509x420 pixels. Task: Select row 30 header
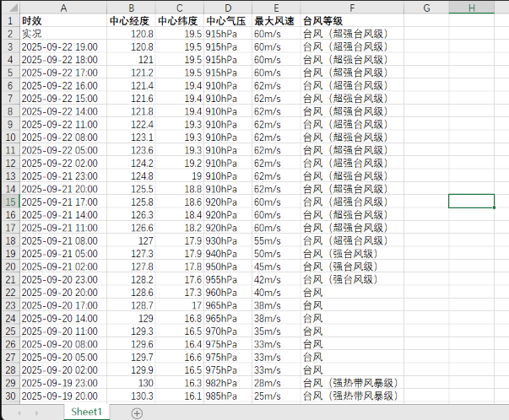[10, 396]
